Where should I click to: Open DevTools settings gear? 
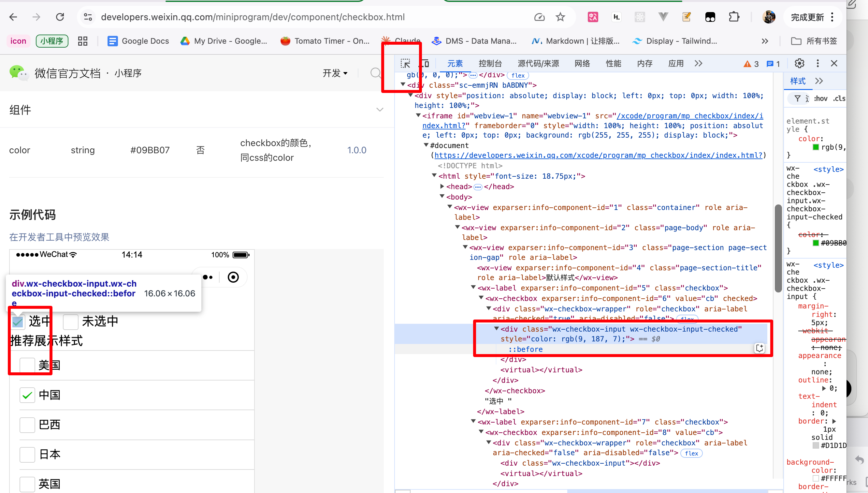click(799, 63)
